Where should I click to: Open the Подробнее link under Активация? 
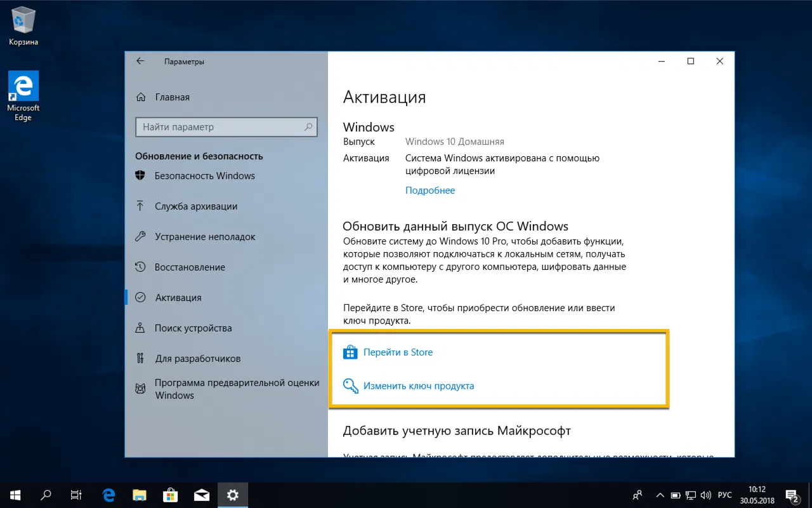pos(430,190)
